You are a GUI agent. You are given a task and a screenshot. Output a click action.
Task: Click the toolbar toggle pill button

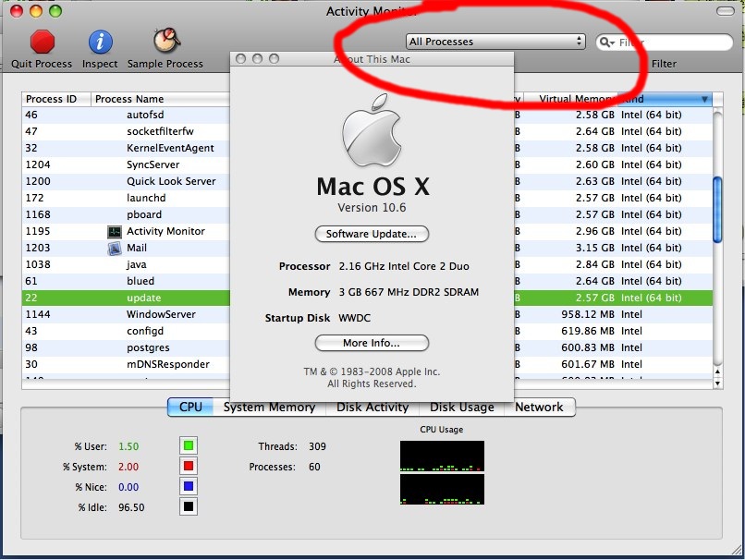pyautogui.click(x=725, y=11)
